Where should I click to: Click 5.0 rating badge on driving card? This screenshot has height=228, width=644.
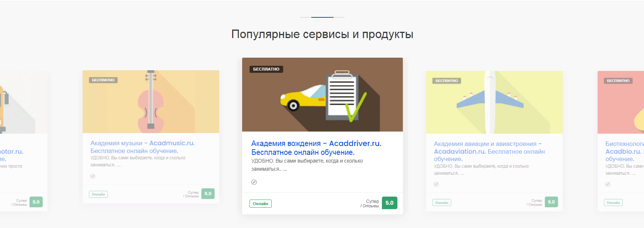pos(389,203)
